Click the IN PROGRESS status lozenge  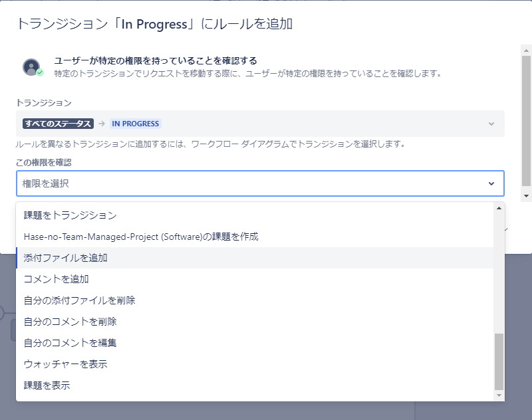(x=136, y=124)
